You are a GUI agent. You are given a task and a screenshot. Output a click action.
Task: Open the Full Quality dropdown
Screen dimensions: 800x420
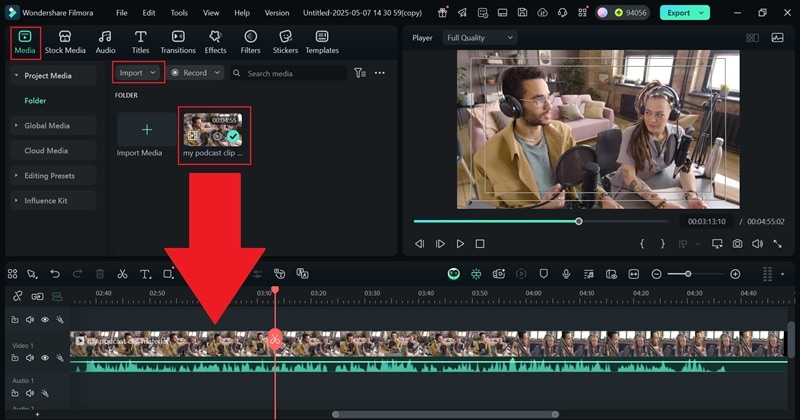click(x=480, y=38)
